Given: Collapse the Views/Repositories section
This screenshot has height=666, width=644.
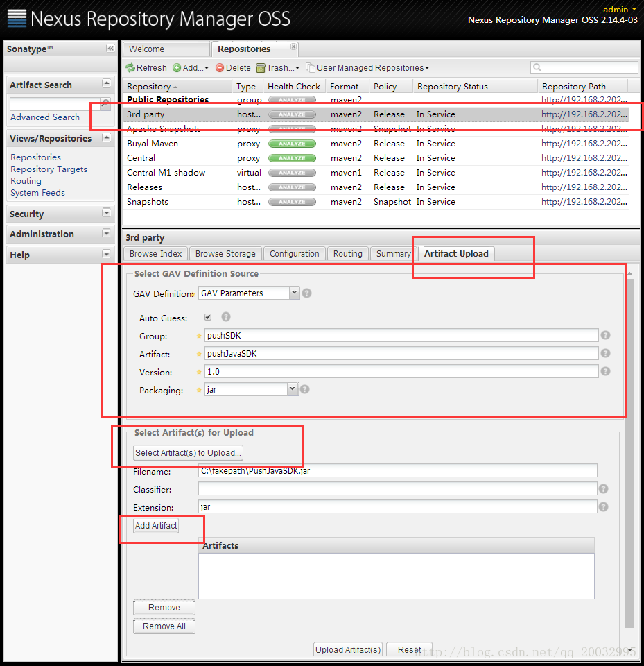Looking at the screenshot, I should click(107, 137).
